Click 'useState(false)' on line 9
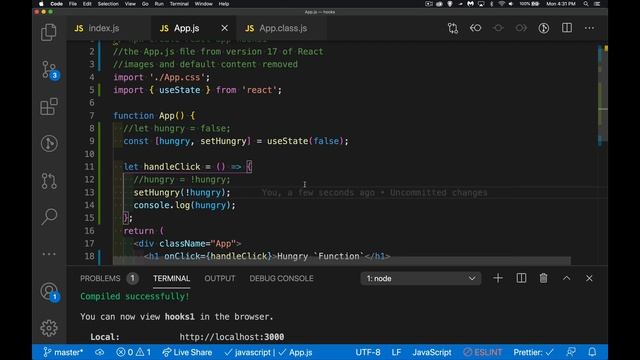The image size is (640, 360). (x=305, y=141)
